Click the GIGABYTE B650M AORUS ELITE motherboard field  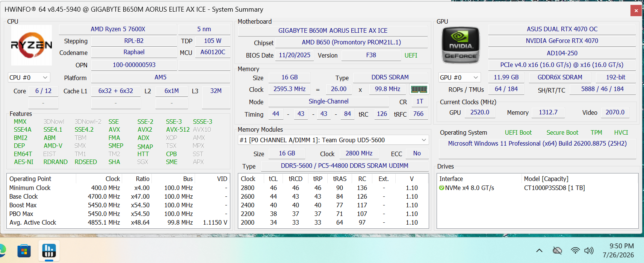tap(333, 31)
